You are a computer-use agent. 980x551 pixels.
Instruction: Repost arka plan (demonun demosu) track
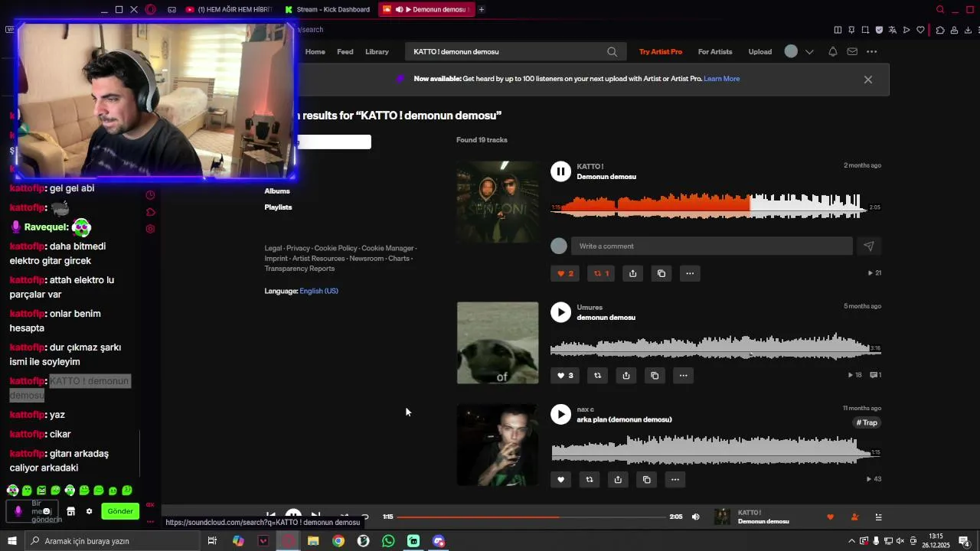(590, 480)
